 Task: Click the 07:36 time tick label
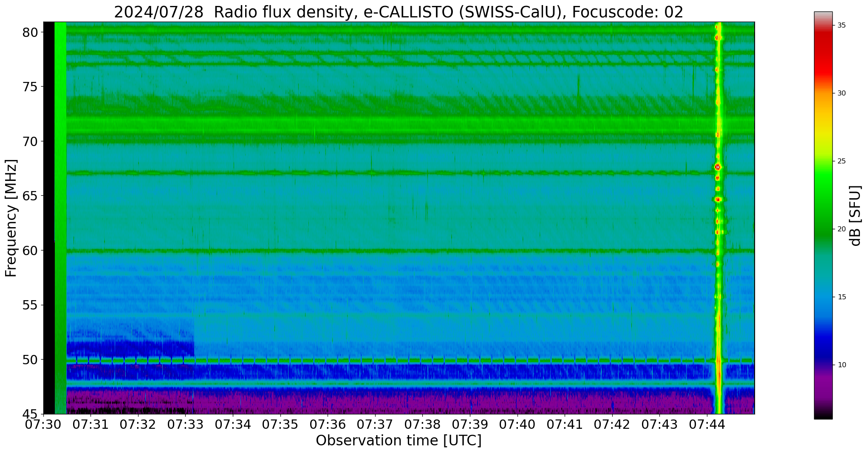click(328, 425)
